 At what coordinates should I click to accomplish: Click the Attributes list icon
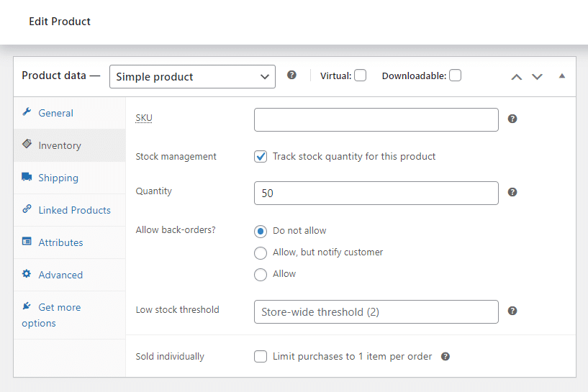27,242
